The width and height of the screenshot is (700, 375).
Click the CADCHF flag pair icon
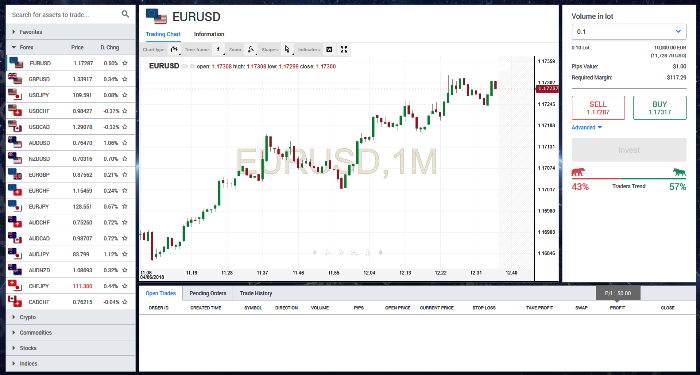(x=15, y=302)
